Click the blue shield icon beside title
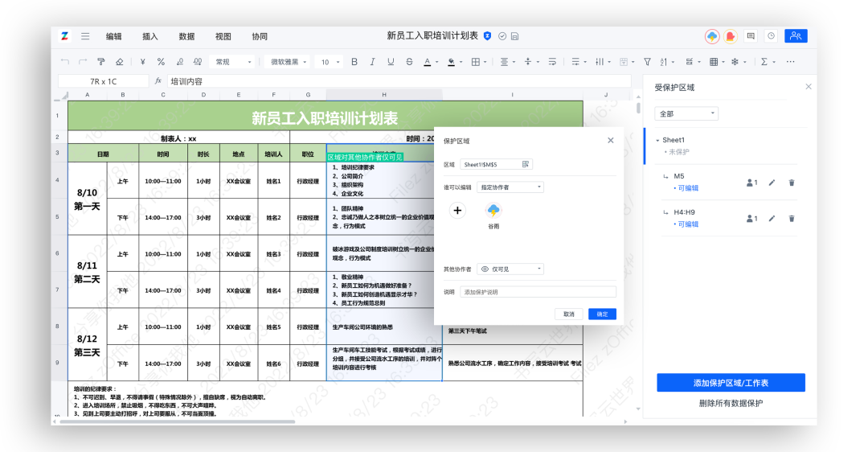This screenshot has width=868, height=452. 487,36
